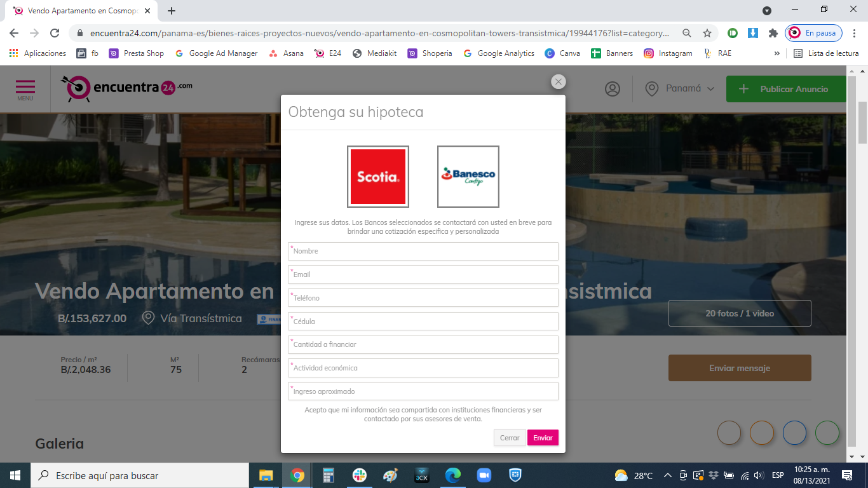Click Enviar mensaje button
This screenshot has height=488, width=868.
click(x=740, y=368)
